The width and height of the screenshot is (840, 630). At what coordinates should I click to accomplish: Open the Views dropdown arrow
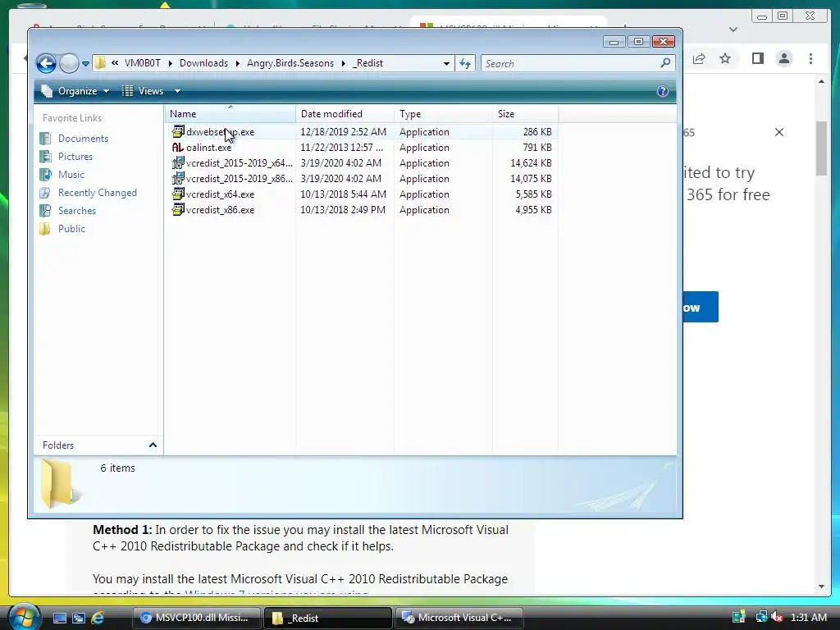tap(177, 91)
